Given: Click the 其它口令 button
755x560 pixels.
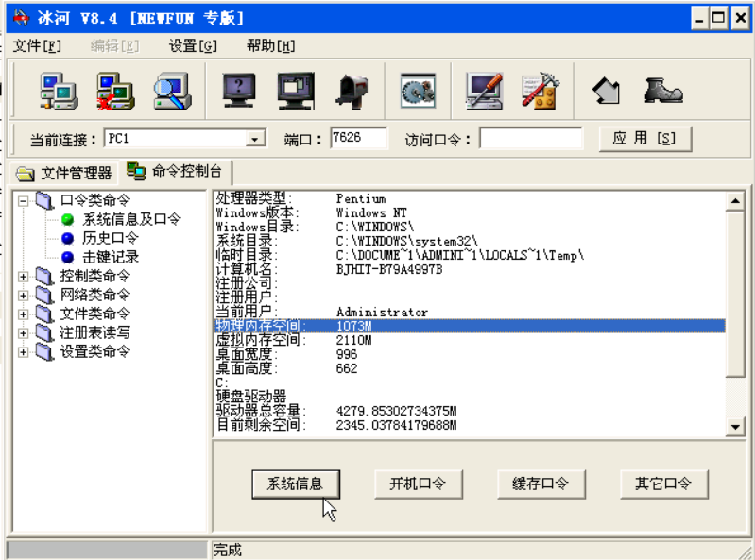Looking at the screenshot, I should click(663, 484).
